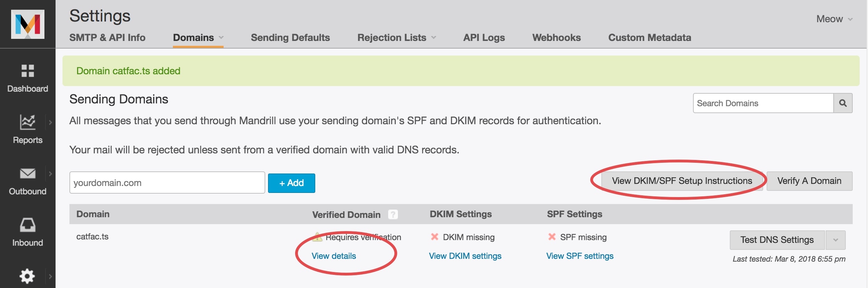Open the Test DNS Settings dropdown arrow
The image size is (868, 288).
click(835, 240)
